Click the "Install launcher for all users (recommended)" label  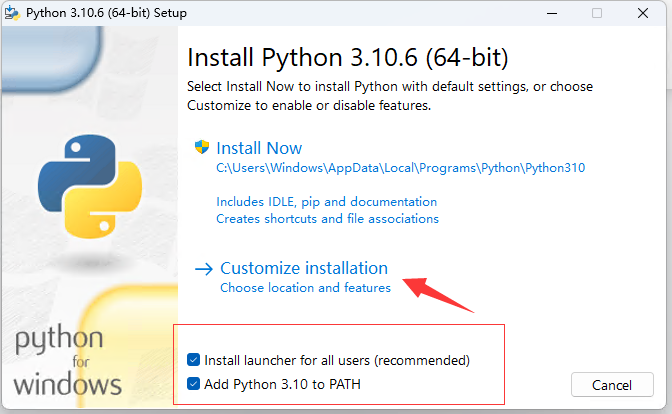coord(337,360)
